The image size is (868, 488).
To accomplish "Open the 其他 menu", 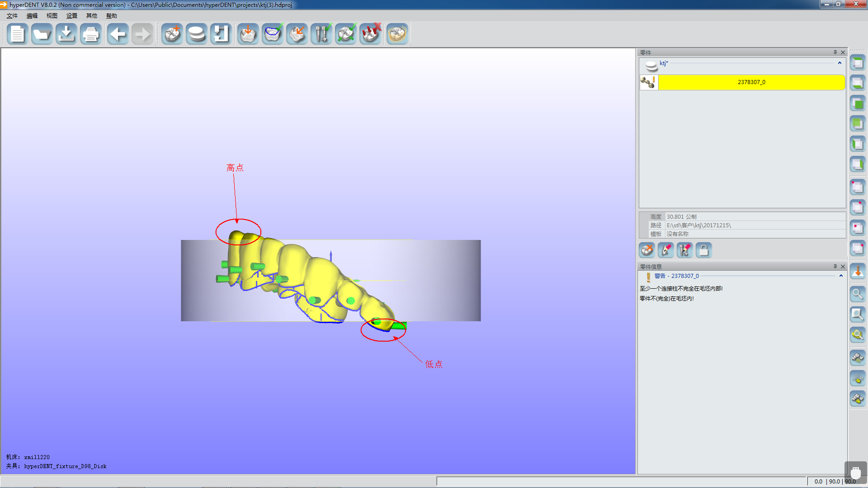I will [92, 16].
